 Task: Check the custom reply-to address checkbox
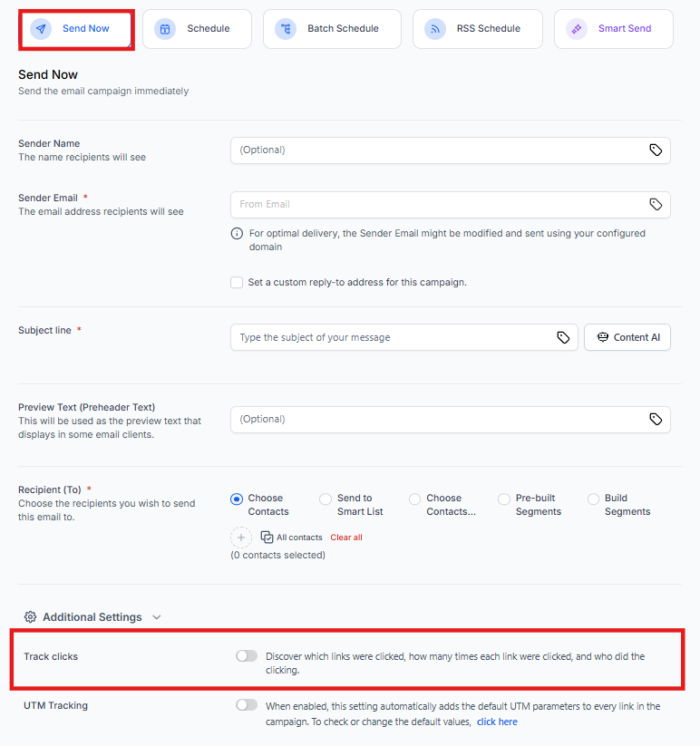pyautogui.click(x=237, y=283)
